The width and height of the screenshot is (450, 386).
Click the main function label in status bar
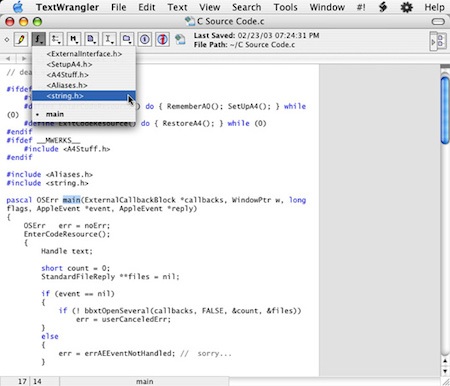click(x=144, y=381)
